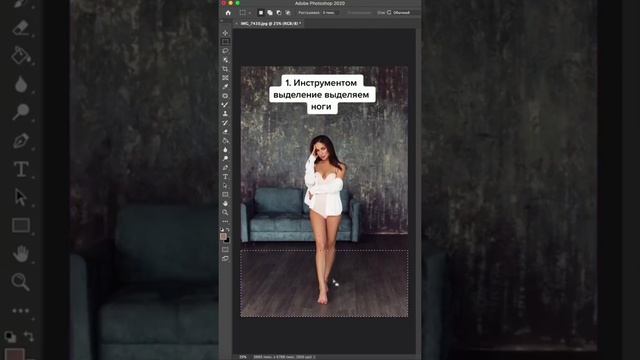
Task: Select the Blur tool
Action: [x=225, y=150]
